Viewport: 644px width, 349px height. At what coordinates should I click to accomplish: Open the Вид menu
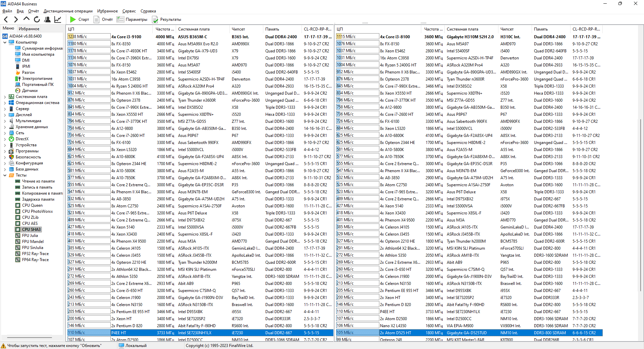coord(20,11)
